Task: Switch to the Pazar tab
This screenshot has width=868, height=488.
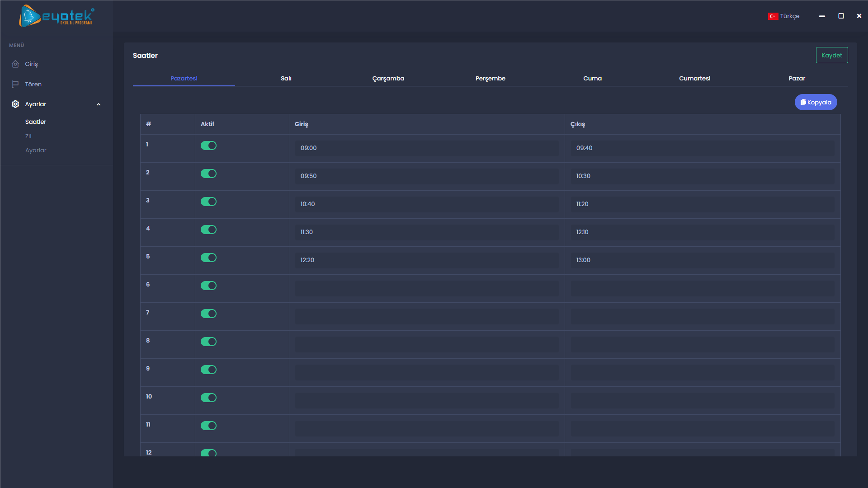Action: (x=797, y=78)
